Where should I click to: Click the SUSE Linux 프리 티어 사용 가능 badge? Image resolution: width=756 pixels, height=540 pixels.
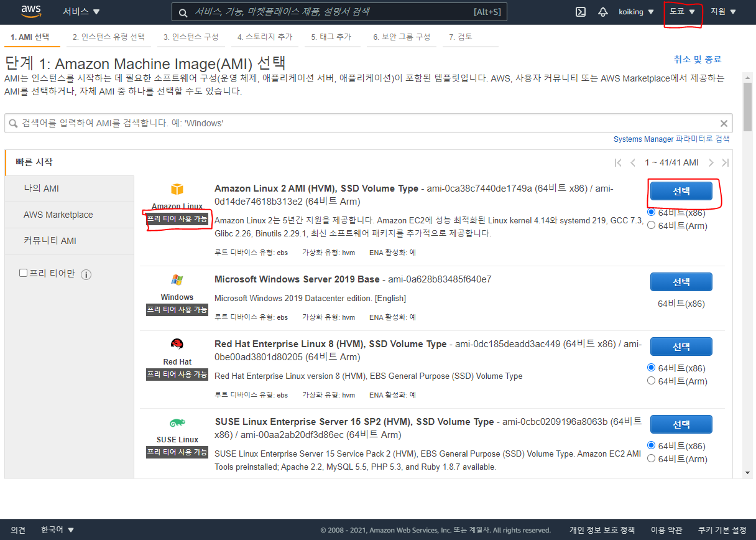[177, 452]
